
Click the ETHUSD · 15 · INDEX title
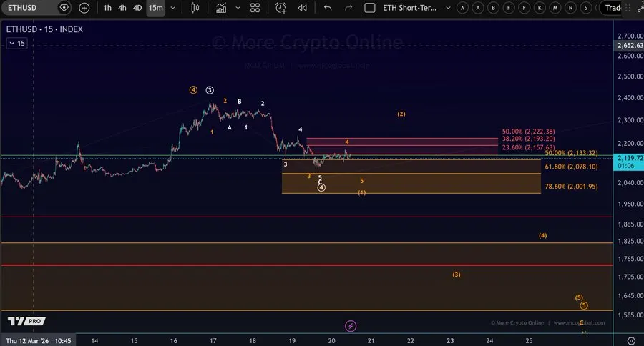click(x=44, y=29)
